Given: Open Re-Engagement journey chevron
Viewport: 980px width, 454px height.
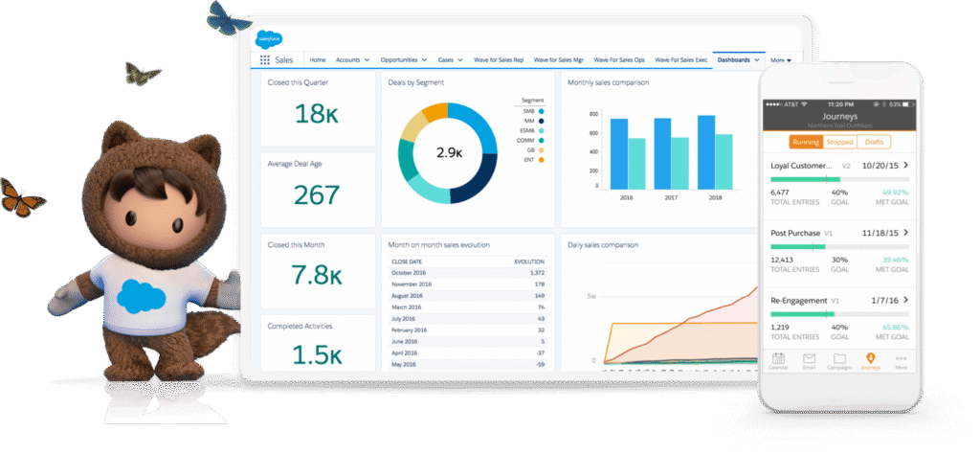Looking at the screenshot, I should click(x=905, y=300).
